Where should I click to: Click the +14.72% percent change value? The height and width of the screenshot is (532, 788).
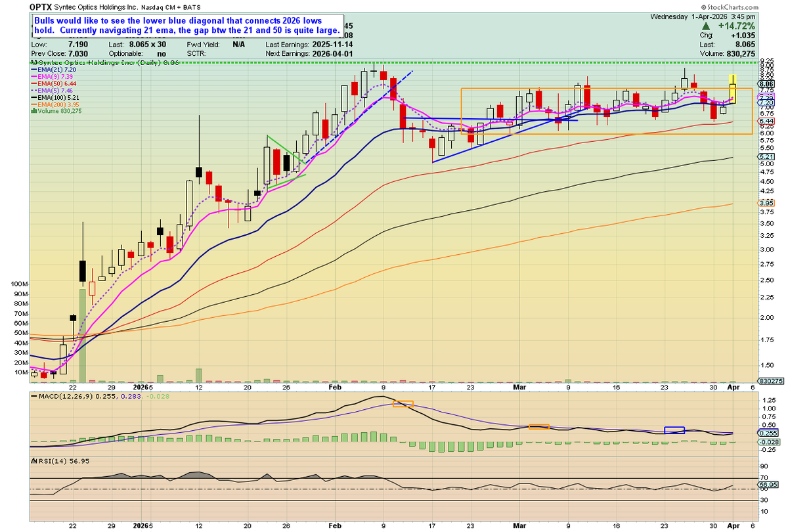(738, 26)
